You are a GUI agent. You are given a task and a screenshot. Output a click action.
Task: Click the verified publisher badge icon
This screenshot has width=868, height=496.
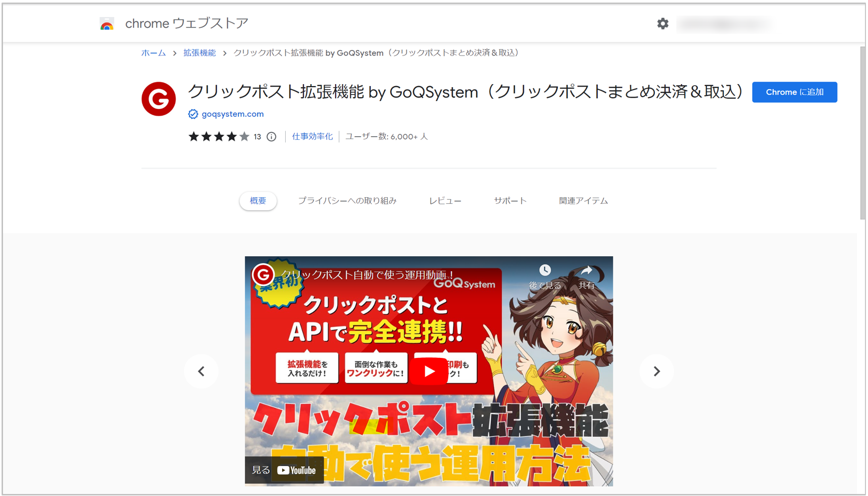point(193,114)
